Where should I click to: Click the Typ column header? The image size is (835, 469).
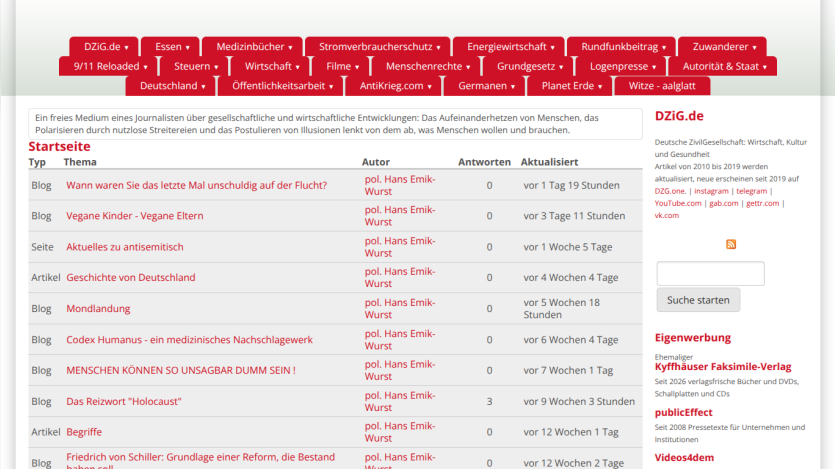click(x=37, y=162)
